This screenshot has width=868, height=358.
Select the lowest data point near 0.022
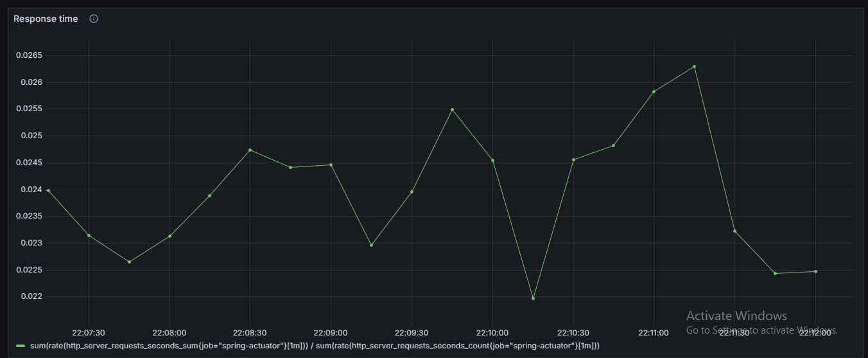coord(533,298)
